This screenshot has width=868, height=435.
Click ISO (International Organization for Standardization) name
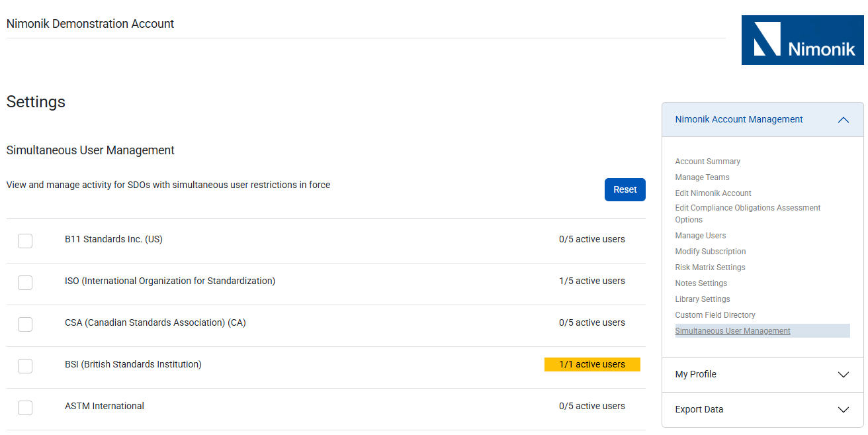point(170,281)
